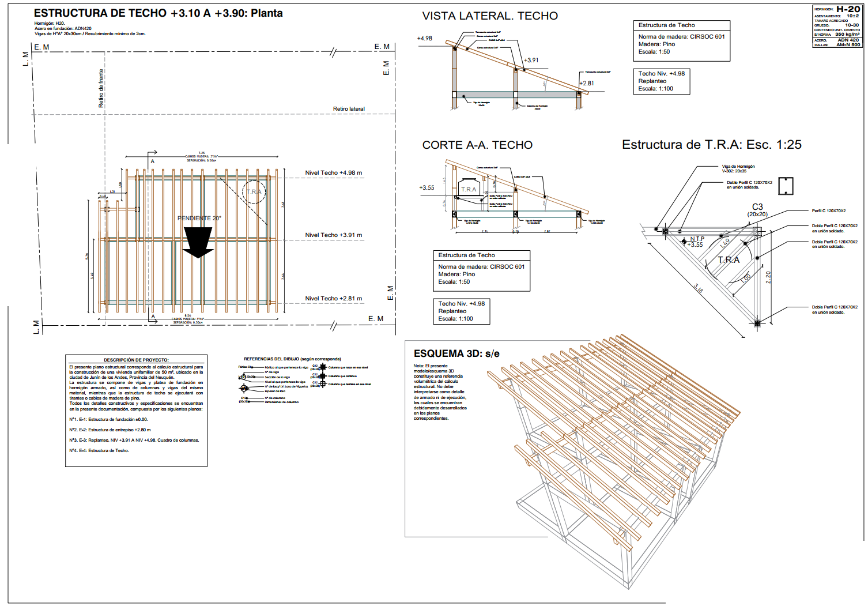This screenshot has width=868, height=606.
Task: Select the "PENDIENTE 20°" slope label
Action: point(199,219)
